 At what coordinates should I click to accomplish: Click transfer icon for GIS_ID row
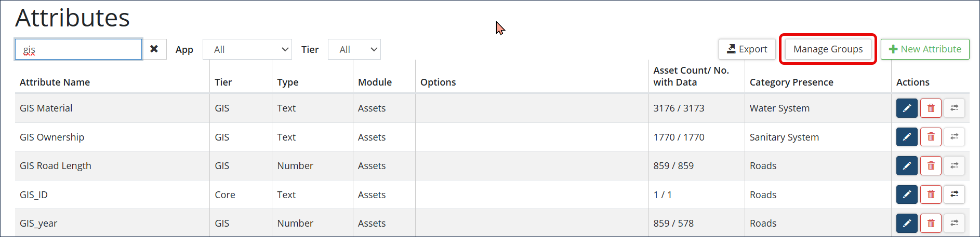coord(954,194)
